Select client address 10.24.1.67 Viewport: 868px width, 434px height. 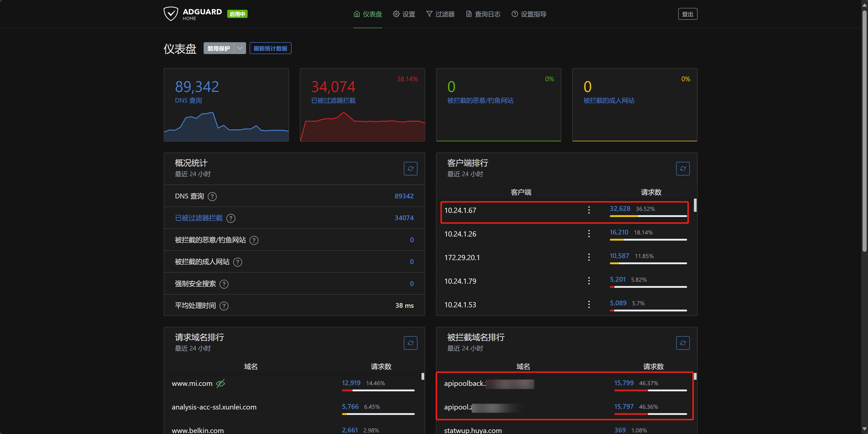coord(460,210)
